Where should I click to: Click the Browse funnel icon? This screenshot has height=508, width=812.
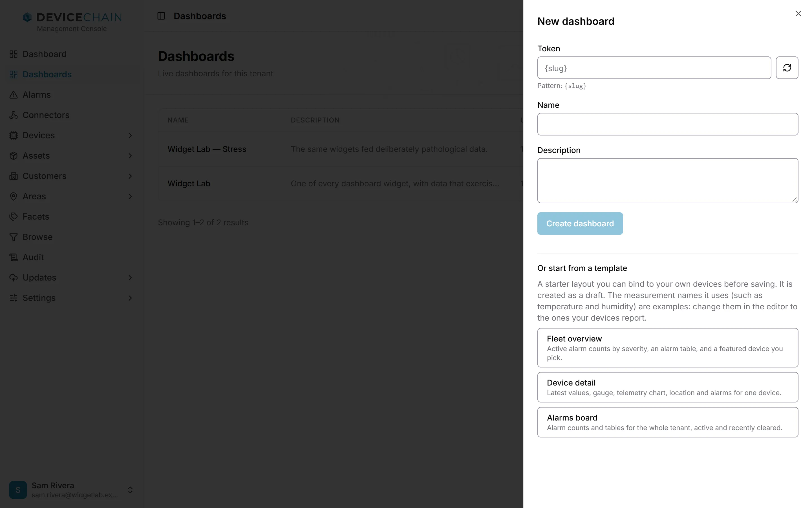[14, 237]
